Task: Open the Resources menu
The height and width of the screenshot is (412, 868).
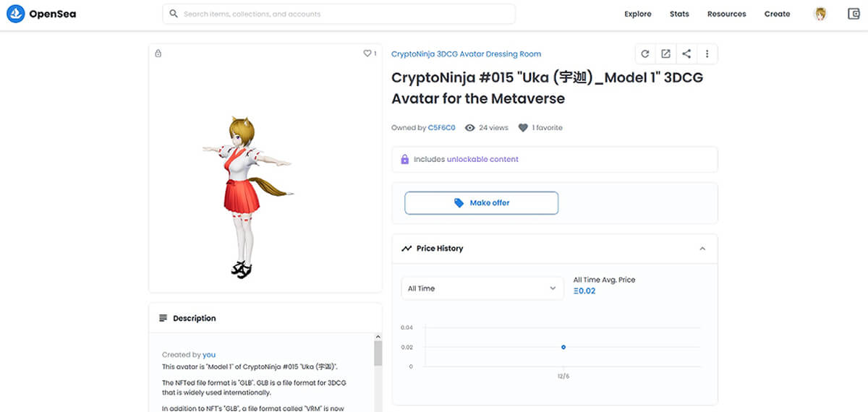Action: point(726,14)
